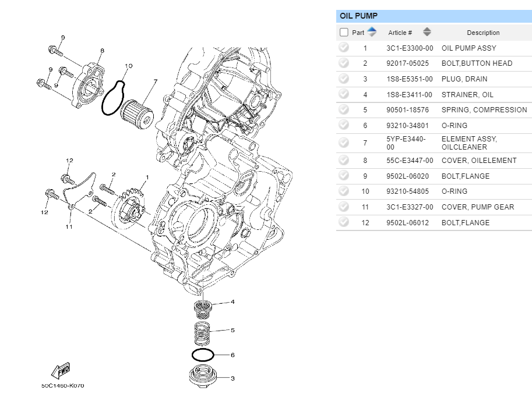
Task: Sort the table by Article # arrows
Action: pos(427,32)
